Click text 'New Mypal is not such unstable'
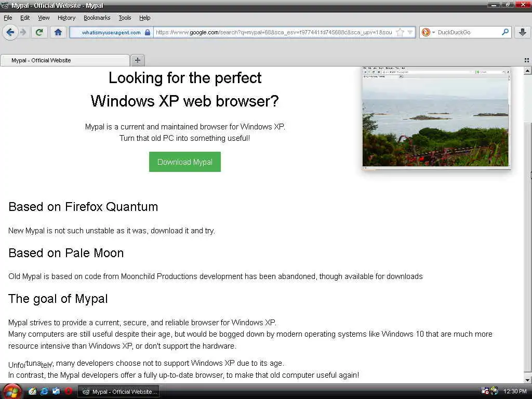 pos(62,231)
